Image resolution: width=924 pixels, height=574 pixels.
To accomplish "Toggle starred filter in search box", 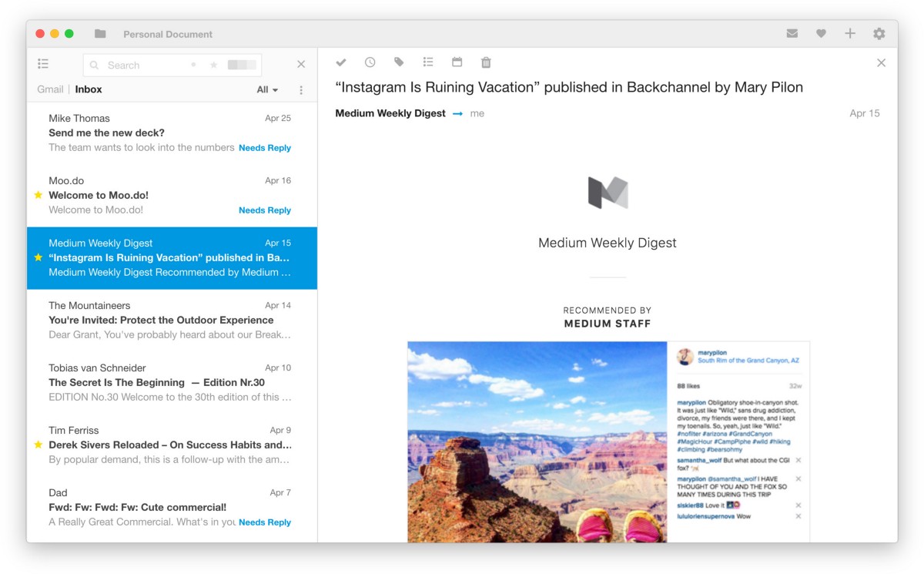I will (x=214, y=65).
